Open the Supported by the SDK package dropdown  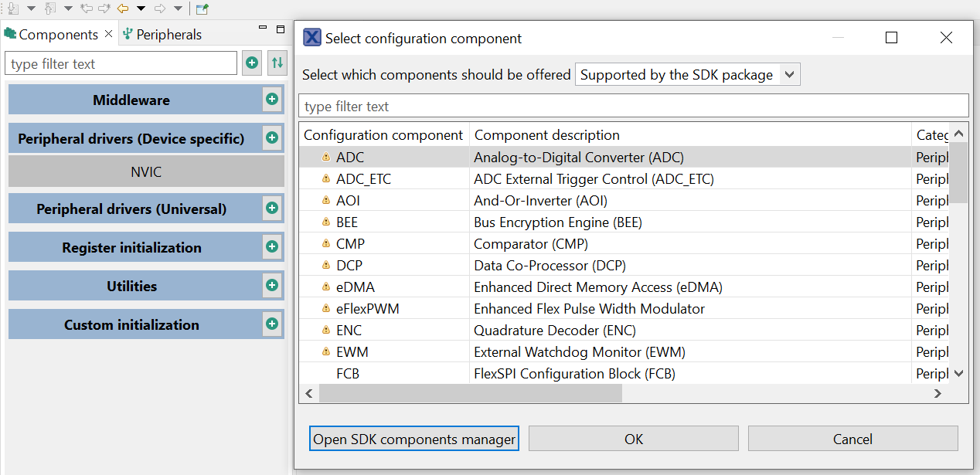pos(686,74)
